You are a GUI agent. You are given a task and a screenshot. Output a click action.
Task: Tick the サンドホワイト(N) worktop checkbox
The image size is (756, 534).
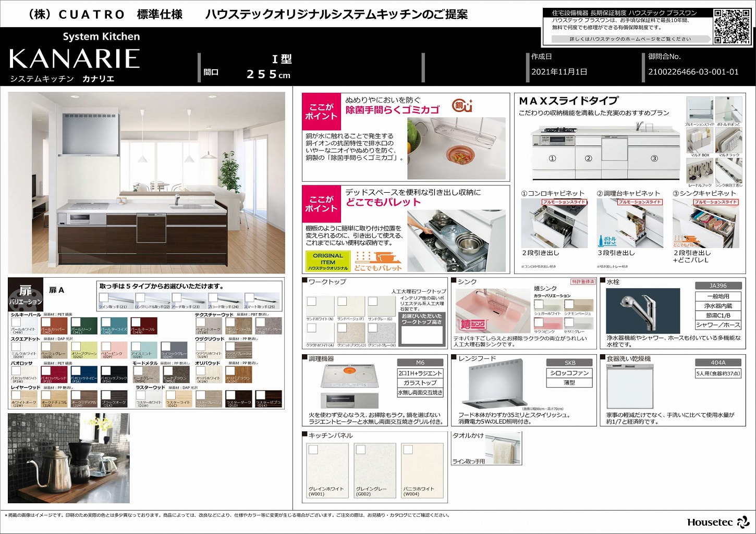coord(312,301)
